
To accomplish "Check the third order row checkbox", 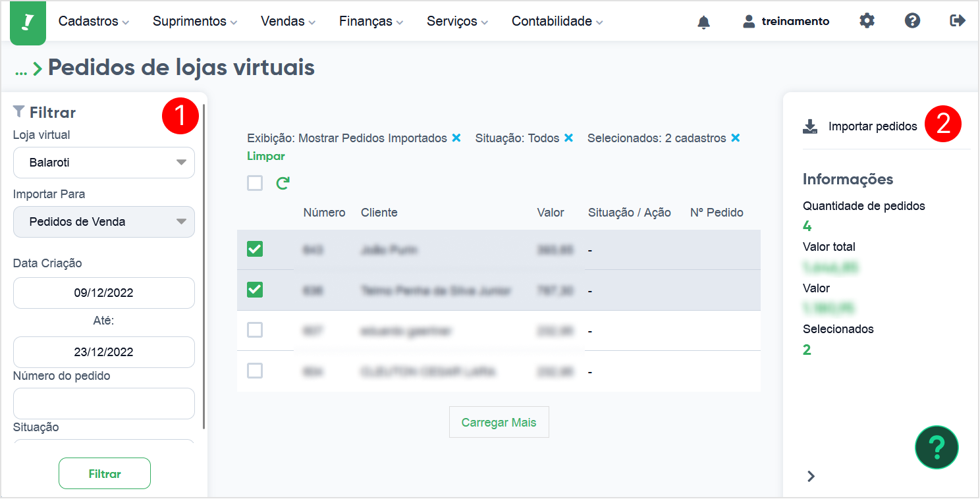I will click(255, 330).
